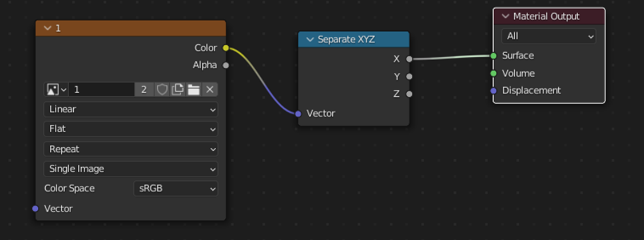The height and width of the screenshot is (240, 644).
Task: Click the new image duplicate icon
Action: pyautogui.click(x=178, y=89)
